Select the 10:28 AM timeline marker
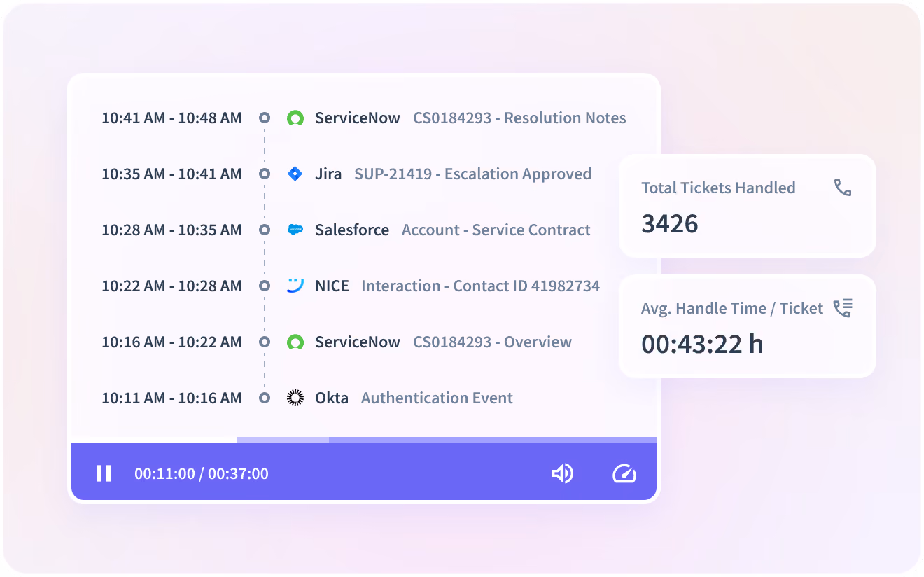This screenshot has width=924, height=577. point(265,230)
